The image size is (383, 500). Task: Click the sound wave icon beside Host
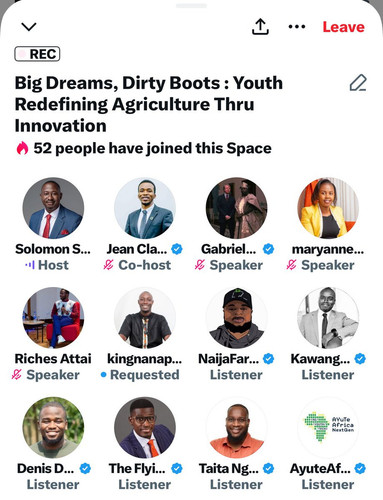click(30, 265)
